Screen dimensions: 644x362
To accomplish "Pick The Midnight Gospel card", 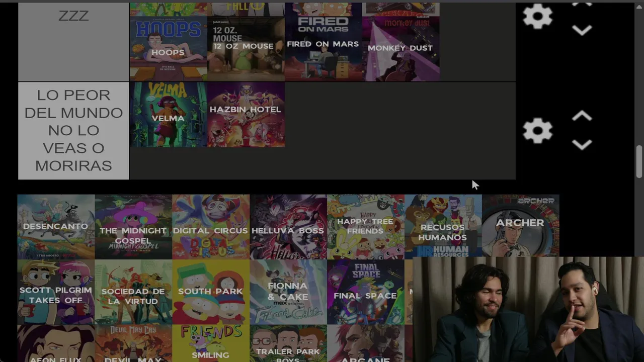I will point(133,227).
